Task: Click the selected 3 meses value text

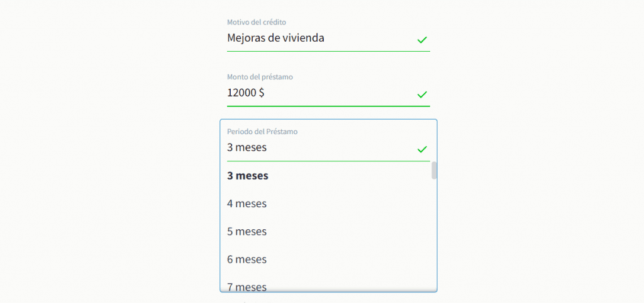Action: pyautogui.click(x=247, y=147)
